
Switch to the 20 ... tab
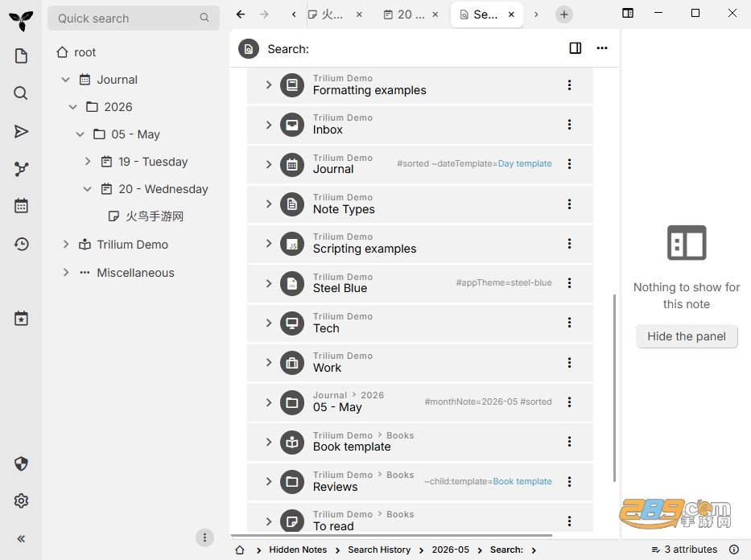tap(405, 14)
